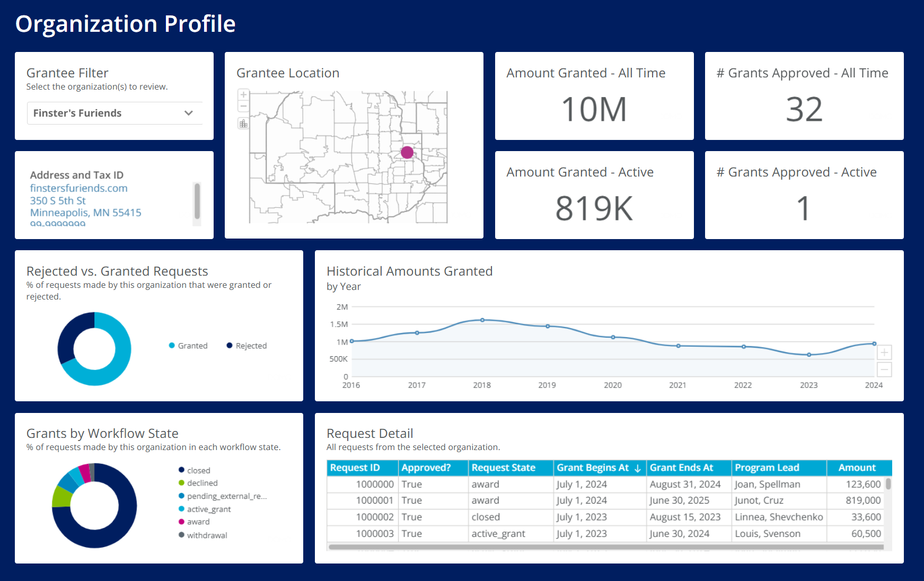The height and width of the screenshot is (581, 924).
Task: Open finstersfuriends.com link
Action: (78, 188)
